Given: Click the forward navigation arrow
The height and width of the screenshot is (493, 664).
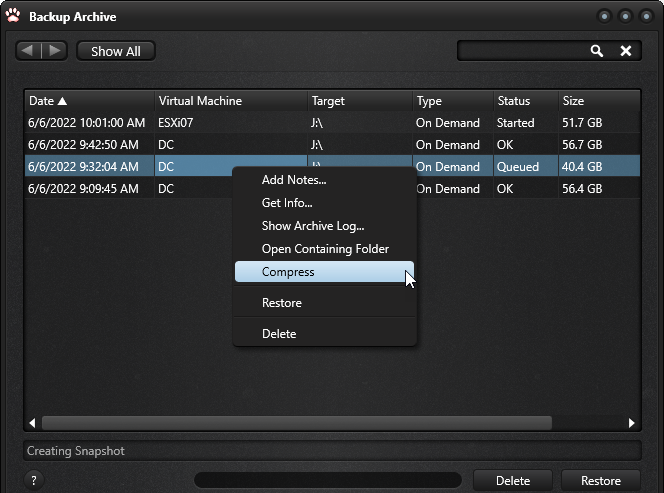Looking at the screenshot, I should pyautogui.click(x=55, y=51).
